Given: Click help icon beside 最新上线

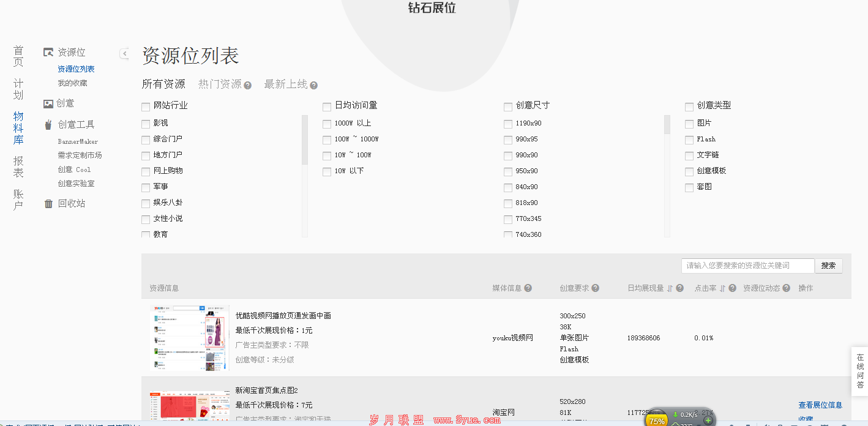Looking at the screenshot, I should (314, 86).
